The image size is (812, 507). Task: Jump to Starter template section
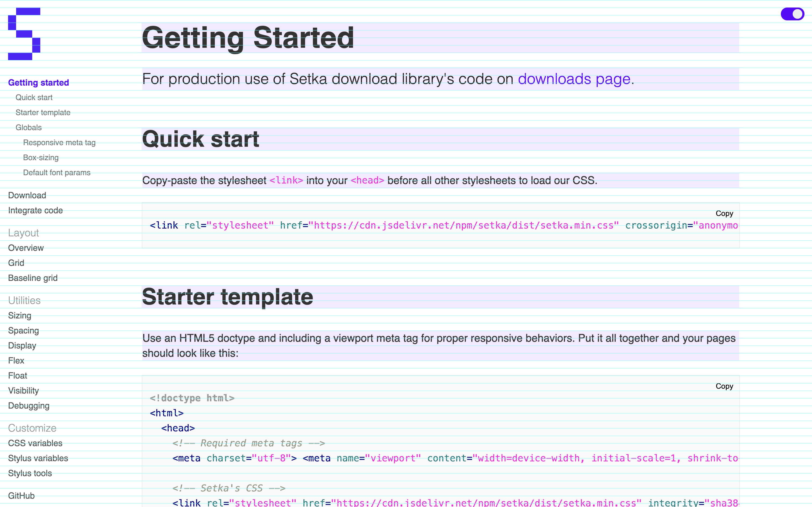tap(43, 113)
